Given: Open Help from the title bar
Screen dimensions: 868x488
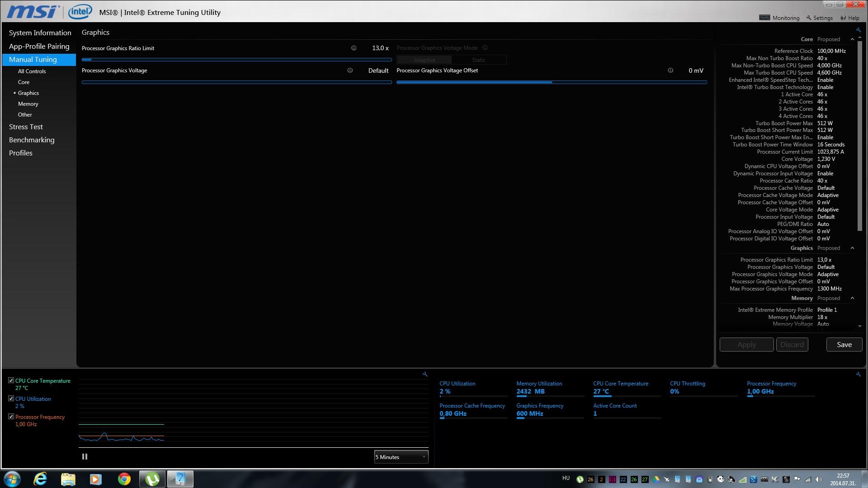Looking at the screenshot, I should [850, 18].
